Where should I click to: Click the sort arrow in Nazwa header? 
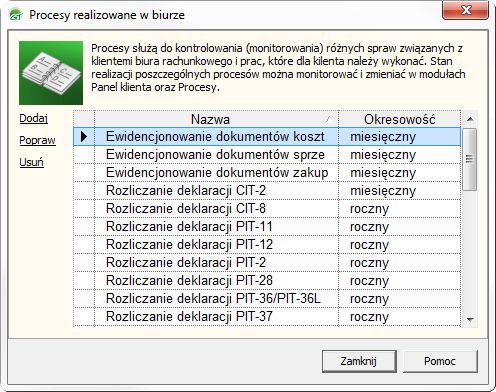point(328,119)
